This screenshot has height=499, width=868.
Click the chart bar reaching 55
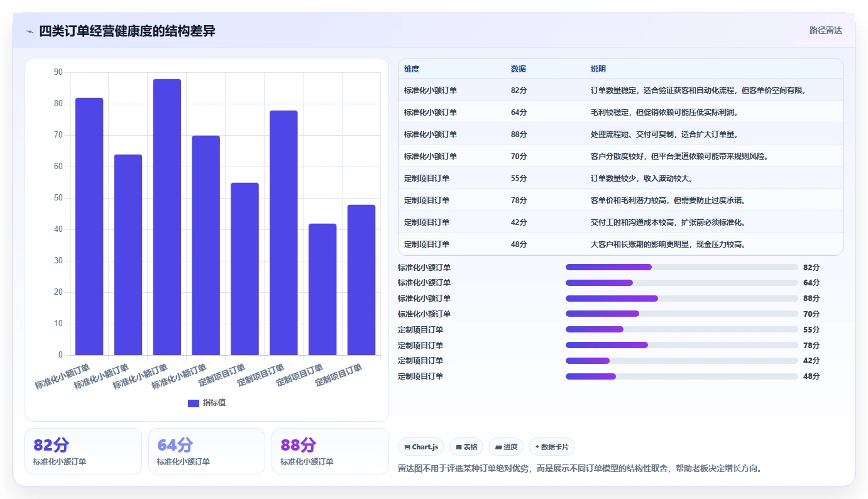pyautogui.click(x=244, y=269)
